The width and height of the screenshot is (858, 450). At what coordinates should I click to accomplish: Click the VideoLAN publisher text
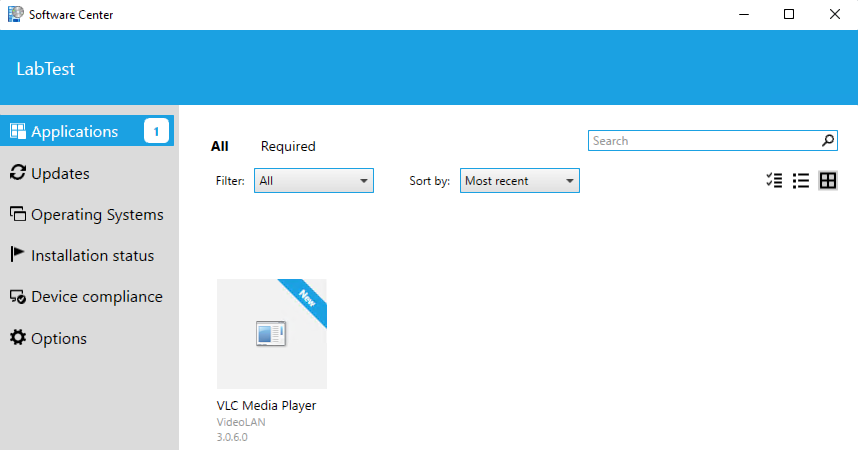point(241,422)
